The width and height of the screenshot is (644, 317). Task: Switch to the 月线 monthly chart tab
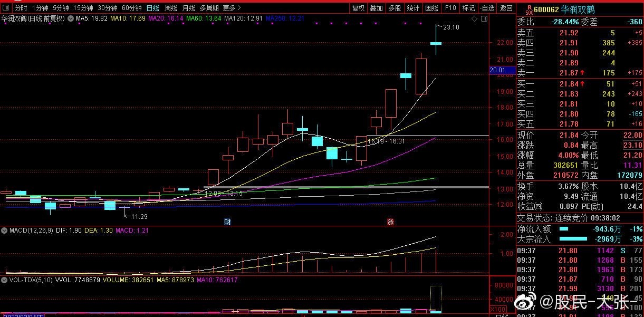click(x=188, y=8)
